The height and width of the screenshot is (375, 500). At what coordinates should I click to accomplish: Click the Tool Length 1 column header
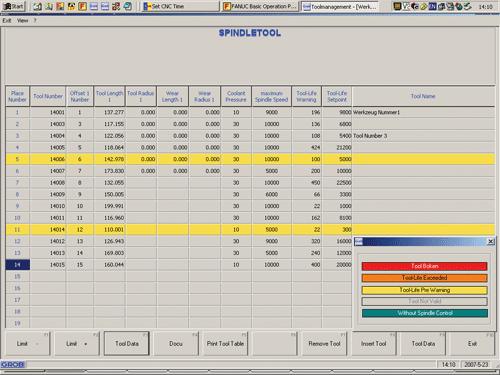109,96
